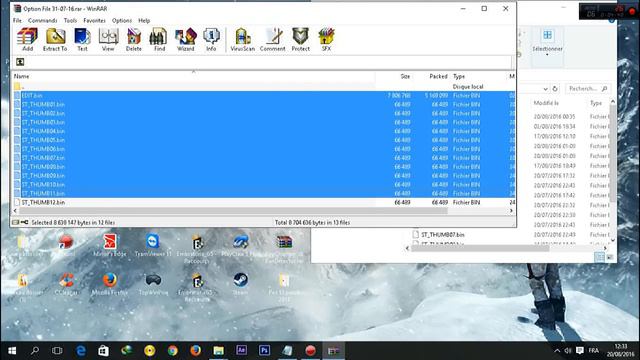Click the FRA language indicator
This screenshot has width=640, height=360.
[594, 351]
